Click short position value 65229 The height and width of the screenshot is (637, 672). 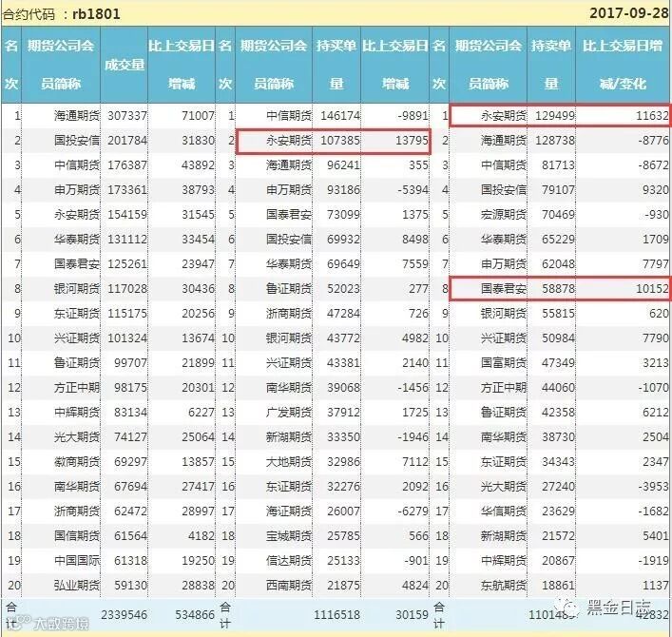coord(559,240)
